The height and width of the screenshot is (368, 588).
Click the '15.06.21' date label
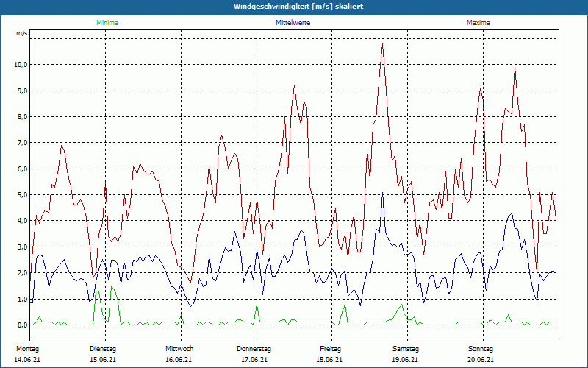tap(103, 360)
